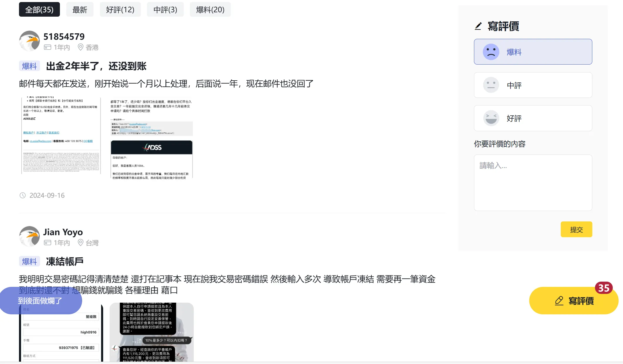This screenshot has width=623, height=364.
Task: Click the location pin icon next to 台灣
Action: click(80, 242)
